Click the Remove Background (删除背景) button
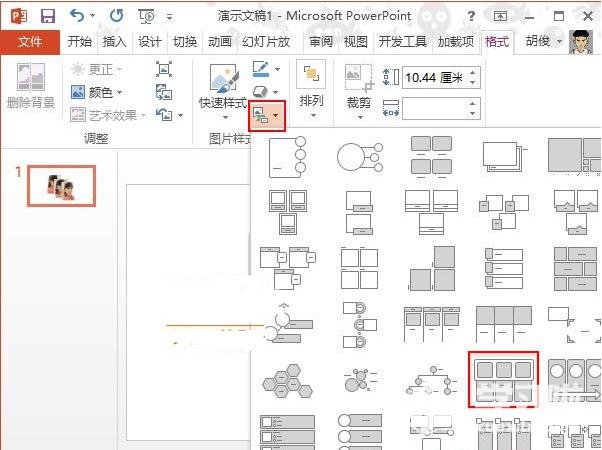Viewport: 602px width, 450px height. (31, 87)
